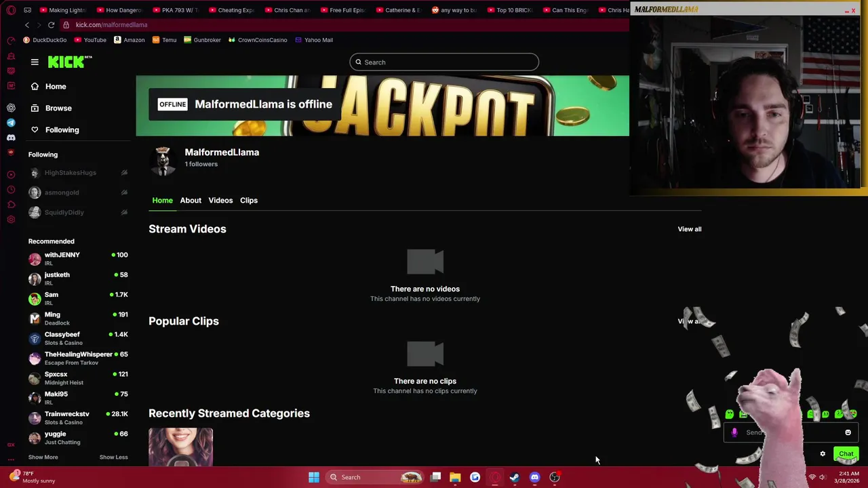Open Yahoo Mail bookmark
Viewport: 868px width, 488px height.
click(x=313, y=40)
